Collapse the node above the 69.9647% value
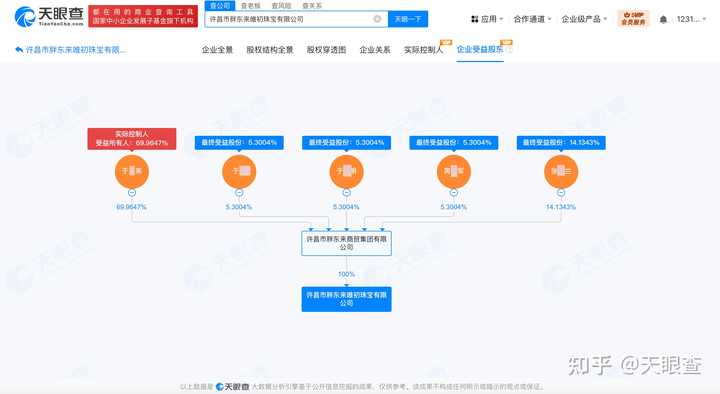The width and height of the screenshot is (720, 394). 132,193
